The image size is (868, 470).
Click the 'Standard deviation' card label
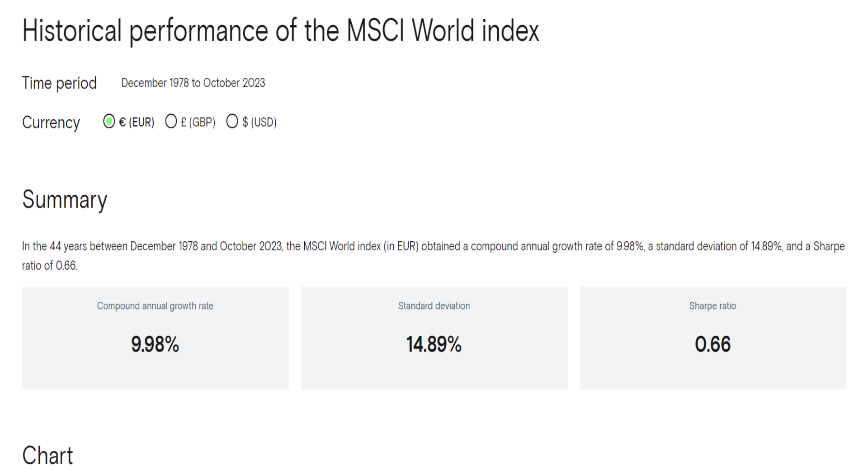[434, 306]
